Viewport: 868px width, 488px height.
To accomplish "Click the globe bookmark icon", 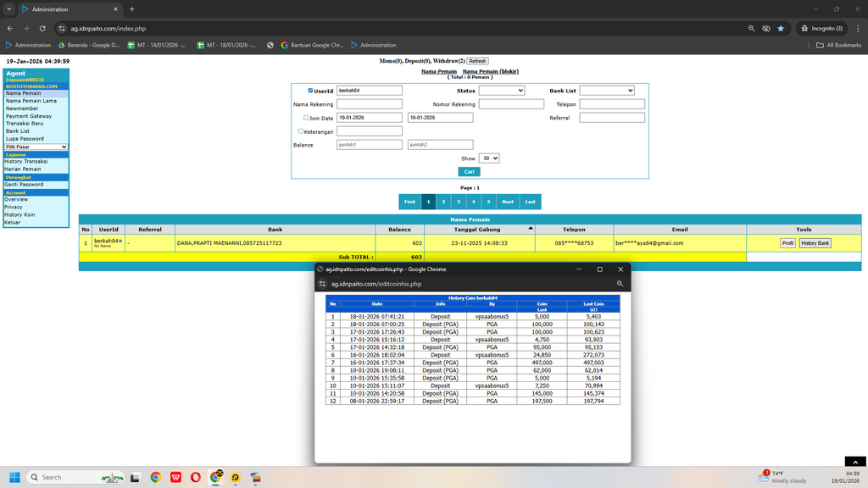I will tap(270, 46).
